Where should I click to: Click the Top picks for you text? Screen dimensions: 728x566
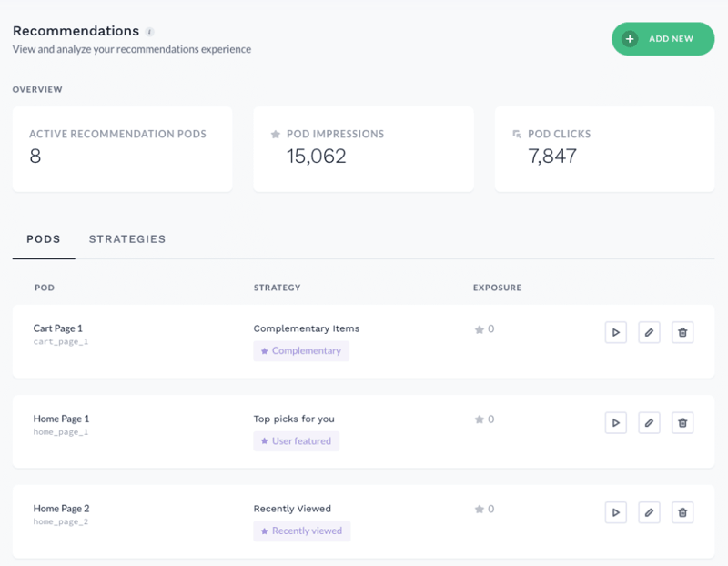(294, 419)
